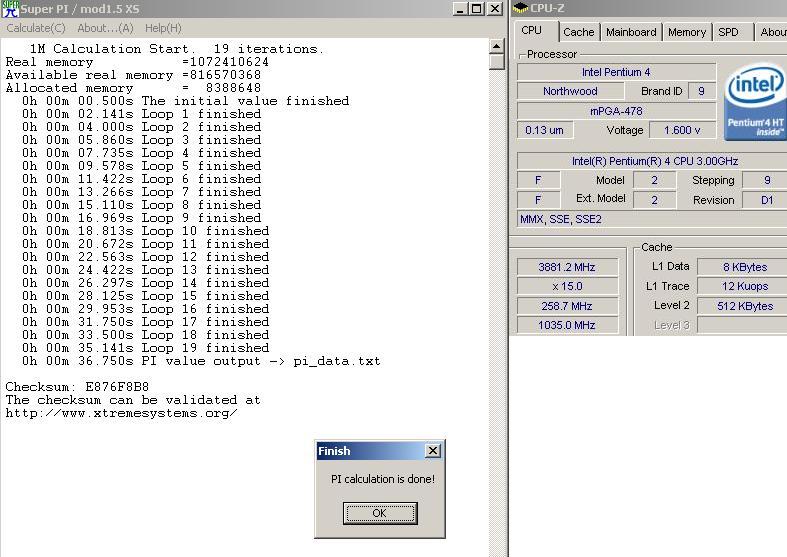
Task: Click the Super PI scroll up arrow
Action: (x=496, y=47)
